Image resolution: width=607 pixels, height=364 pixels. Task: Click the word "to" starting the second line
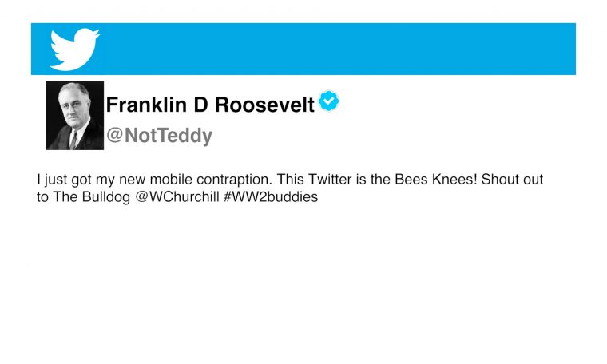pyautogui.click(x=42, y=197)
